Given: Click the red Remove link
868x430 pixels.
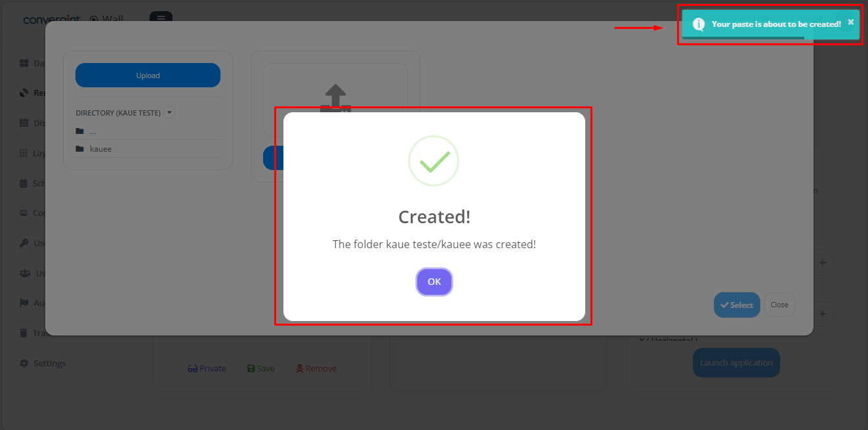Looking at the screenshot, I should [x=316, y=368].
